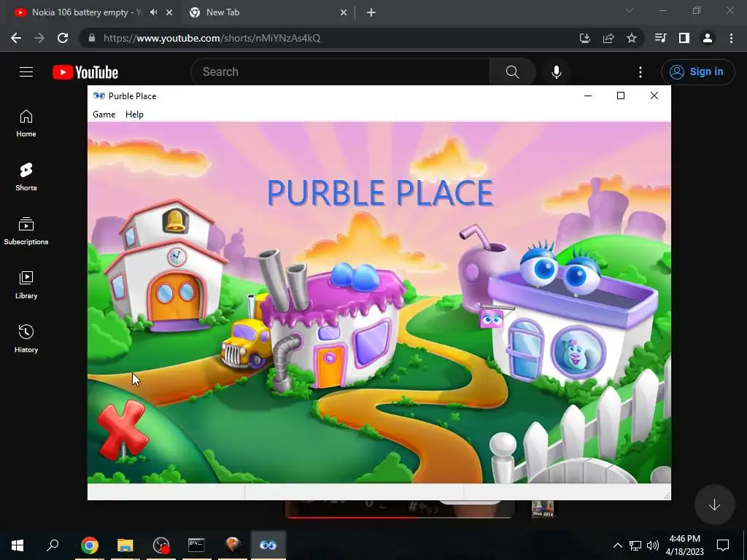This screenshot has width=747, height=560.
Task: Click the Purble Place title bar eyes icon
Action: 99,96
